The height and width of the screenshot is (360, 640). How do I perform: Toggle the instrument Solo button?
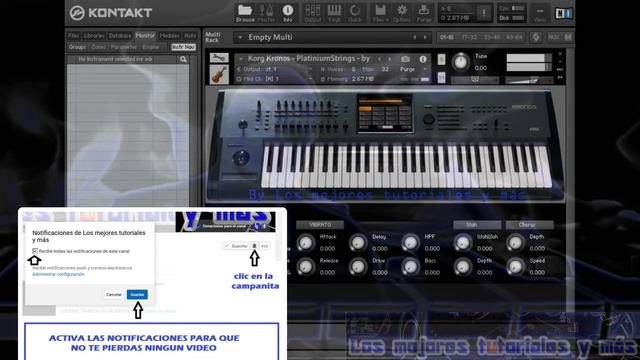pyautogui.click(x=441, y=59)
